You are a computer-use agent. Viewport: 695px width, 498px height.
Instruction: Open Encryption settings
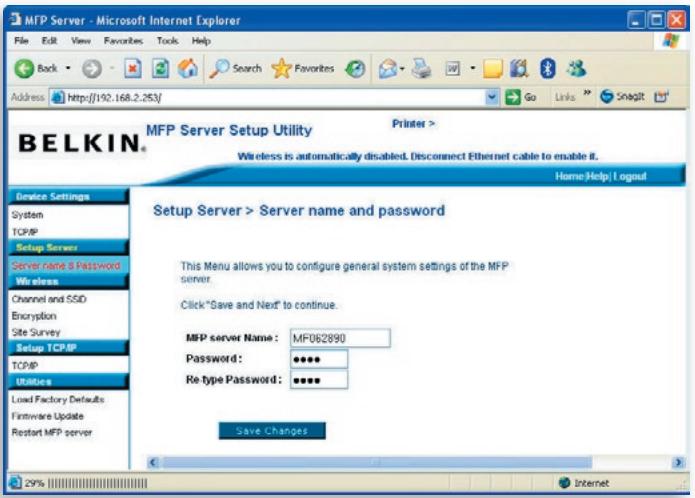(x=34, y=316)
